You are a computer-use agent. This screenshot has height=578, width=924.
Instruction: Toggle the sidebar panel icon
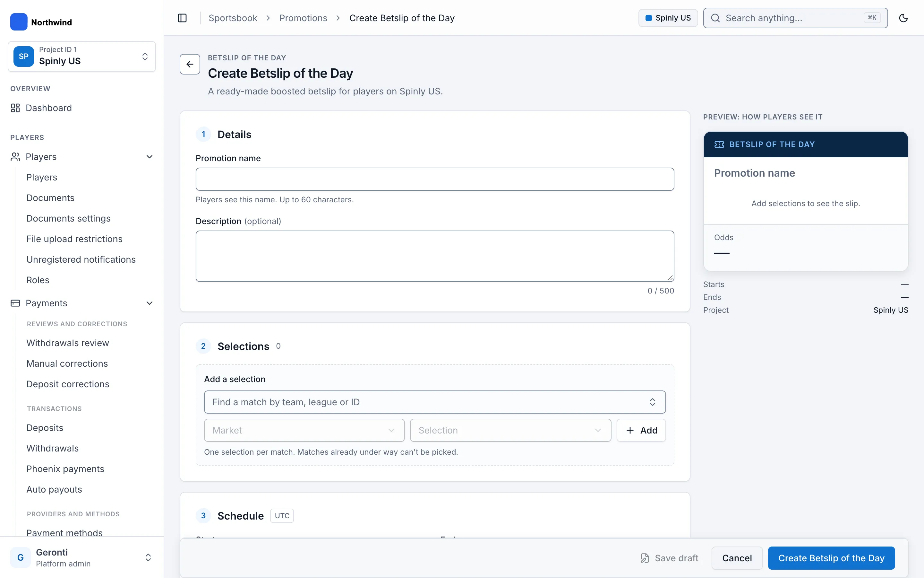182,18
